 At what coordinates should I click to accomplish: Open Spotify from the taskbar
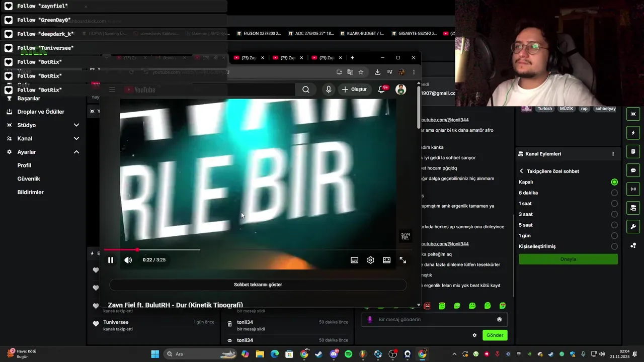coord(349,354)
